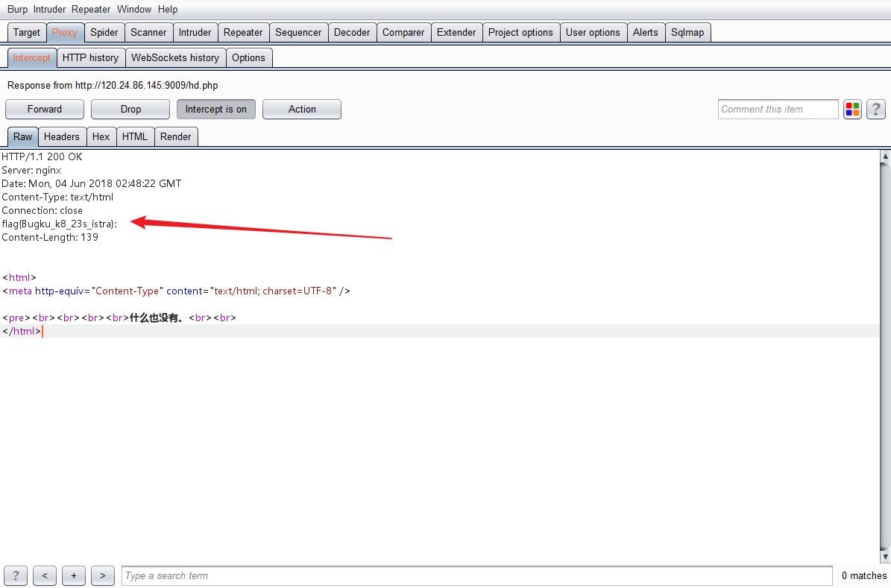The height and width of the screenshot is (588, 891).
Task: Switch to the Spider tab
Action: point(104,32)
